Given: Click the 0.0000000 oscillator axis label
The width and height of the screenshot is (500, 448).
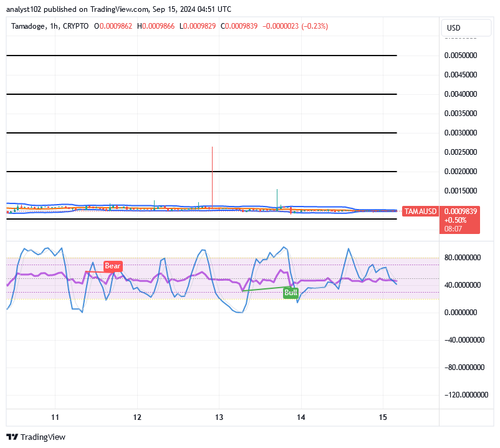Looking at the screenshot, I should pos(461,313).
